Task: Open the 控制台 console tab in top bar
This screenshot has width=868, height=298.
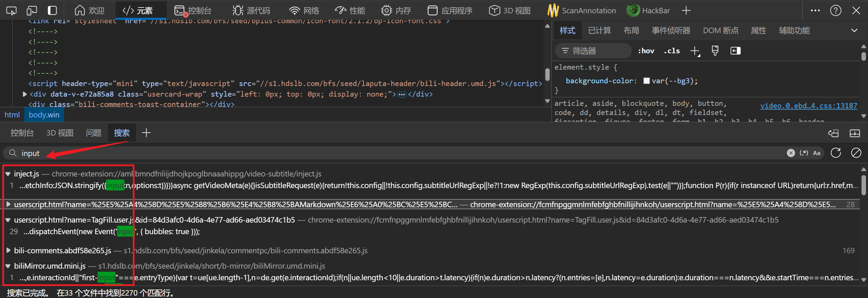Action: coord(193,11)
